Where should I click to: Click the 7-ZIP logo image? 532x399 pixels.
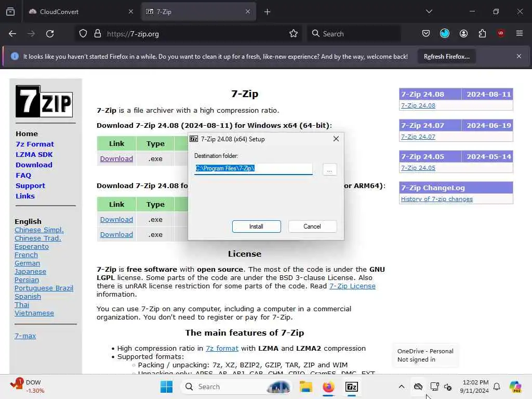click(x=44, y=101)
